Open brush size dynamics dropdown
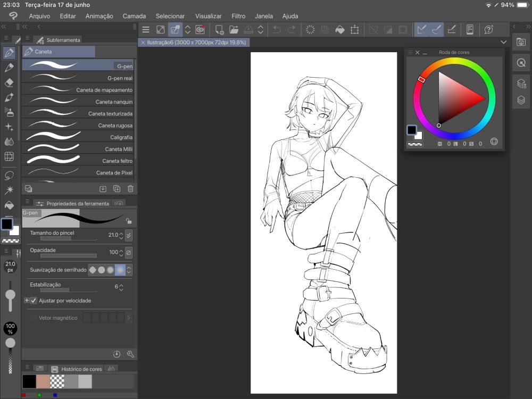532x399 pixels. 129,235
